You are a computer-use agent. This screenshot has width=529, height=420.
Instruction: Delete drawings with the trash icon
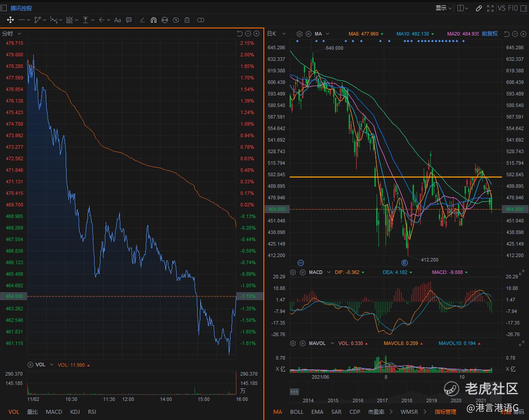click(x=187, y=20)
